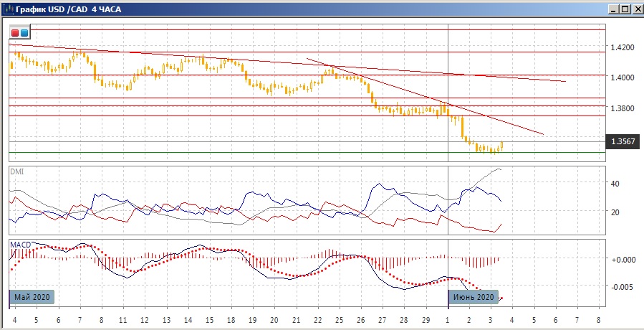Select the Июнь 2020 month marker
Screen dimensions: 644x330
coord(473,297)
